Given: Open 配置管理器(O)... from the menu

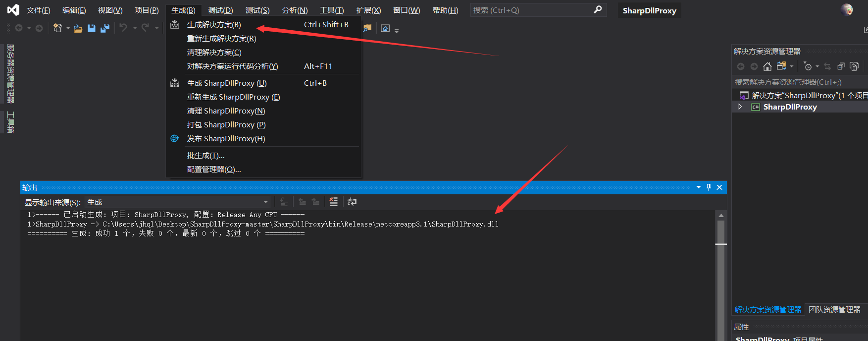Looking at the screenshot, I should click(263, 170).
